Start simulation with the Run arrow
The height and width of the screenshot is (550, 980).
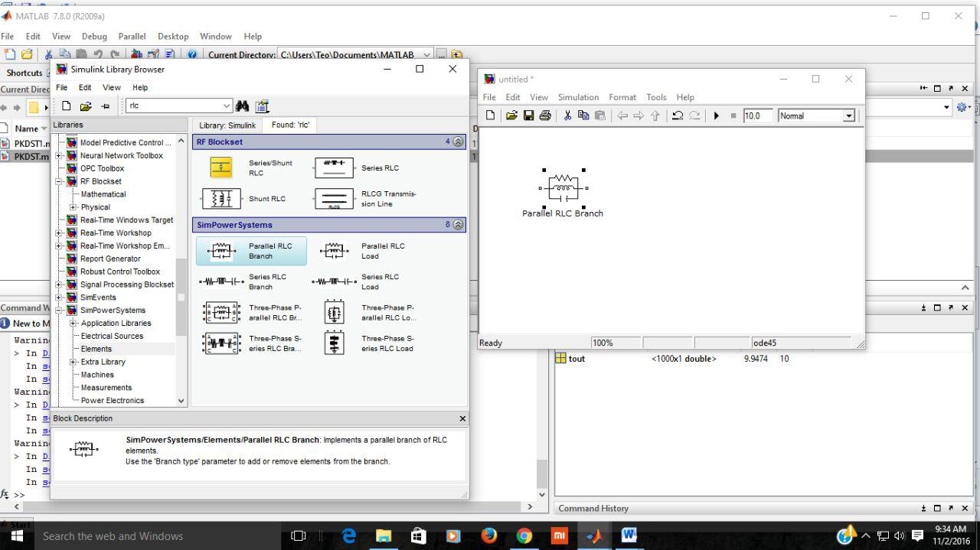tap(715, 116)
